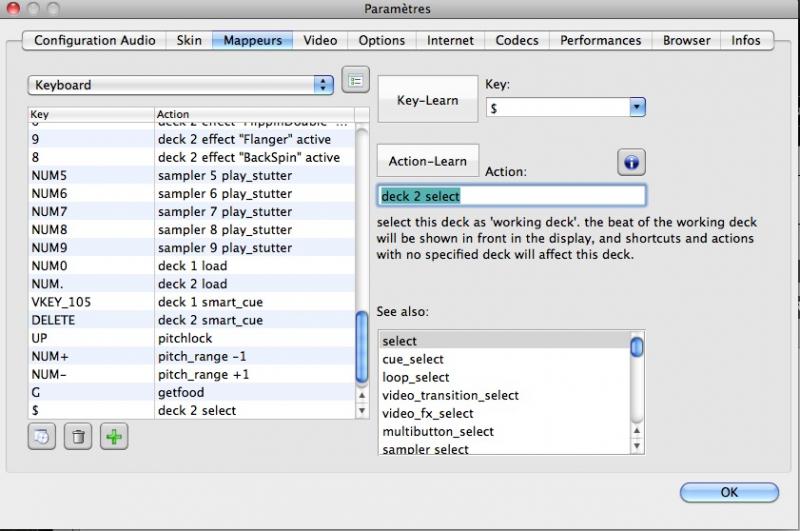Select the Codecs tab
The width and height of the screenshot is (800, 531).
(x=517, y=40)
